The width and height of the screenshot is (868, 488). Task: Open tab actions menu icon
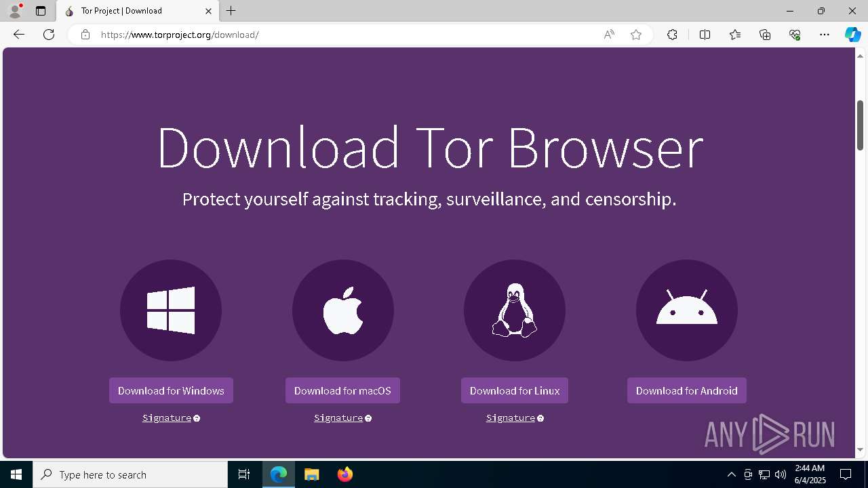[41, 11]
